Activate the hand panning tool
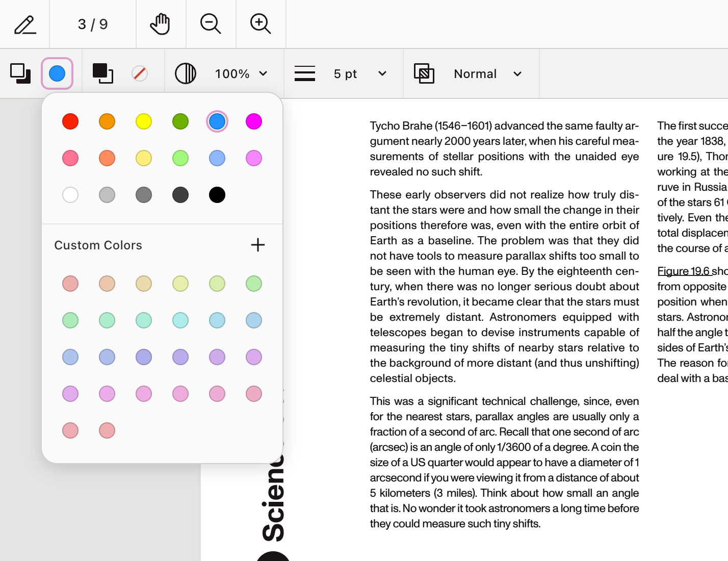This screenshot has width=728, height=561. [161, 23]
